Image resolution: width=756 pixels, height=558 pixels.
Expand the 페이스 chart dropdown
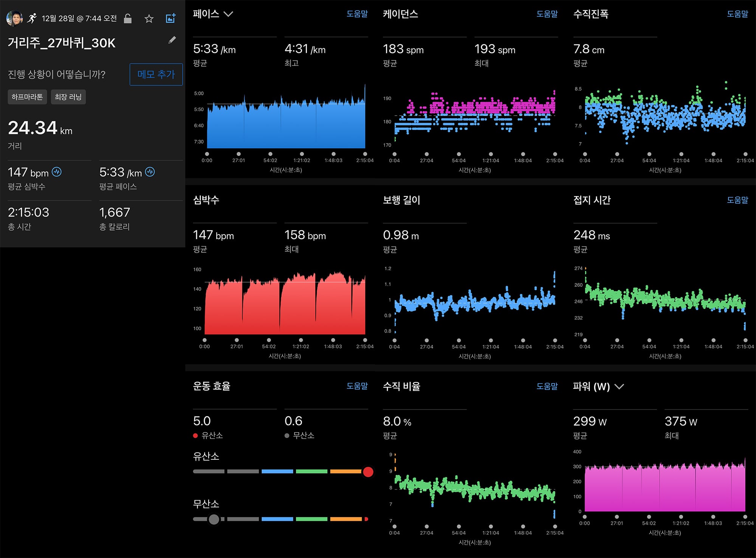[x=228, y=14]
